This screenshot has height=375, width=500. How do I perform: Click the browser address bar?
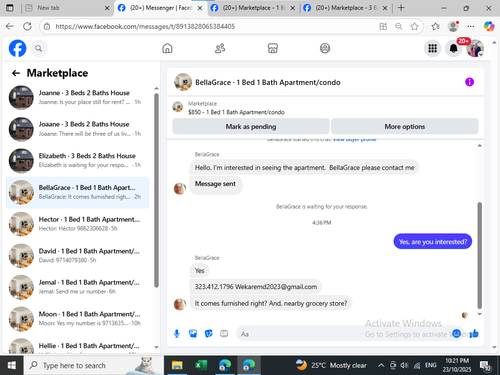[213, 26]
